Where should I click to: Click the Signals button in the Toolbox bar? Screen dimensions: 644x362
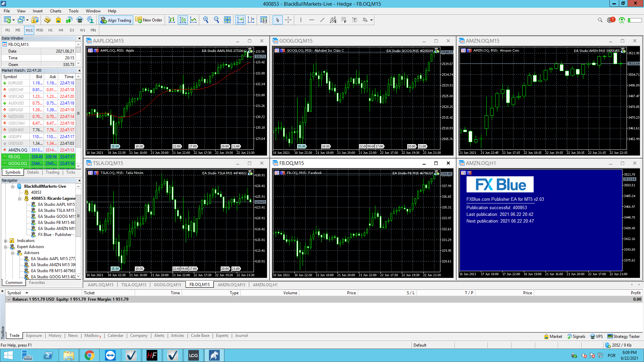click(x=576, y=336)
